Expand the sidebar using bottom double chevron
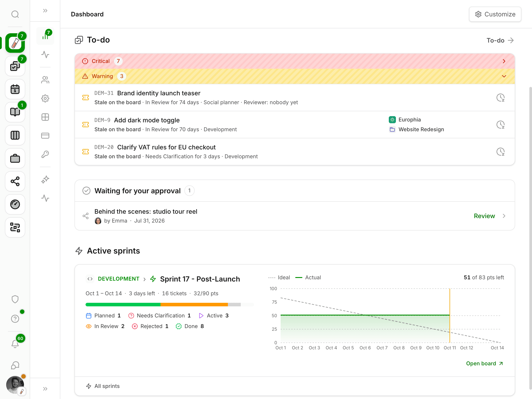This screenshot has width=532, height=399. click(x=45, y=389)
